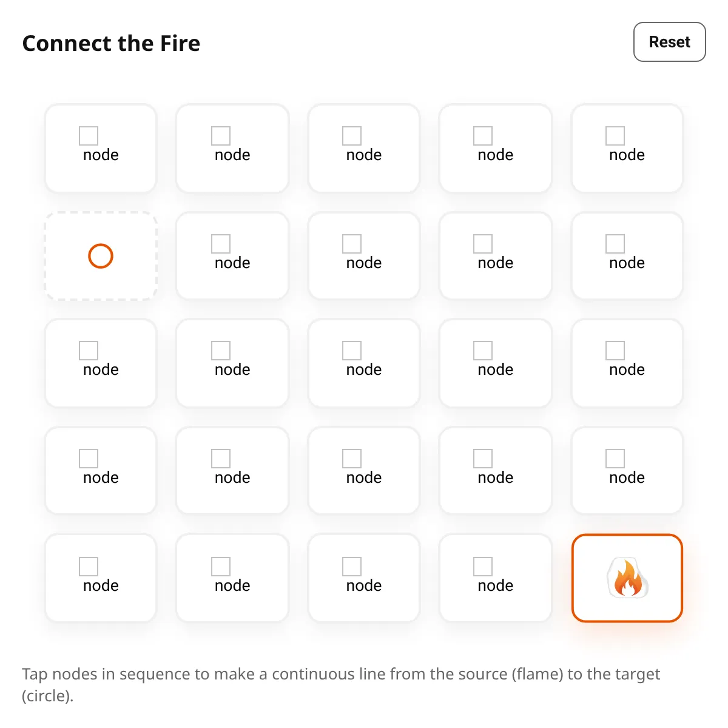The image size is (728, 728).
Task: Tick the checkbox in the fourth-row first-column node
Action: pos(89,459)
